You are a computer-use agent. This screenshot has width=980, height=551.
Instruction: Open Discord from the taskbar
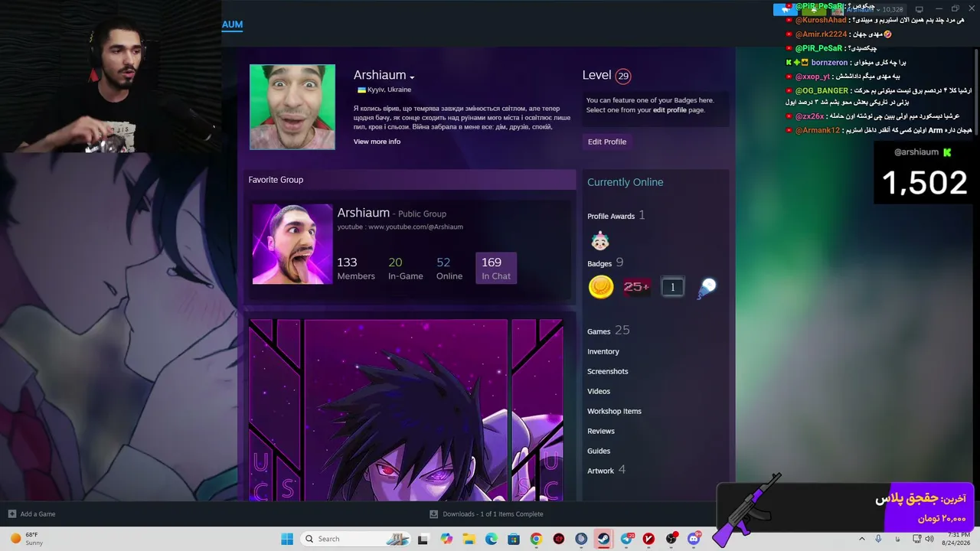[x=694, y=539]
